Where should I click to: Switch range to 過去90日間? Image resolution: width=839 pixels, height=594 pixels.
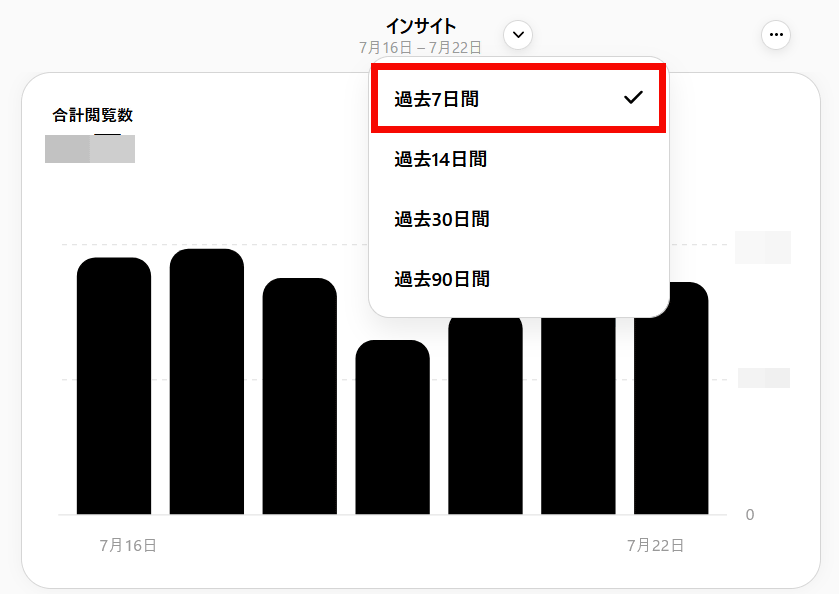pos(518,279)
